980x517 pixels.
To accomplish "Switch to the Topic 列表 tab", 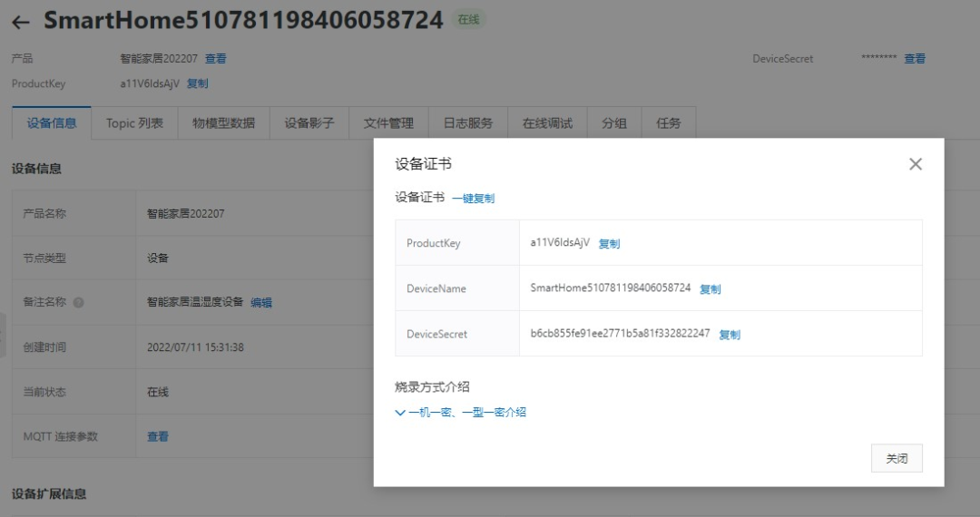I will click(x=134, y=123).
